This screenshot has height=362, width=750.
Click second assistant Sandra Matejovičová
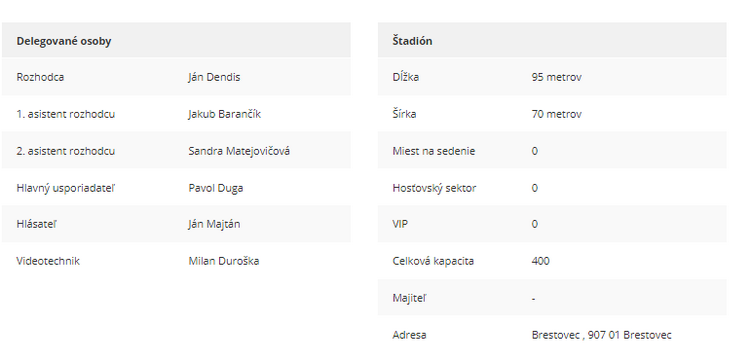click(239, 151)
